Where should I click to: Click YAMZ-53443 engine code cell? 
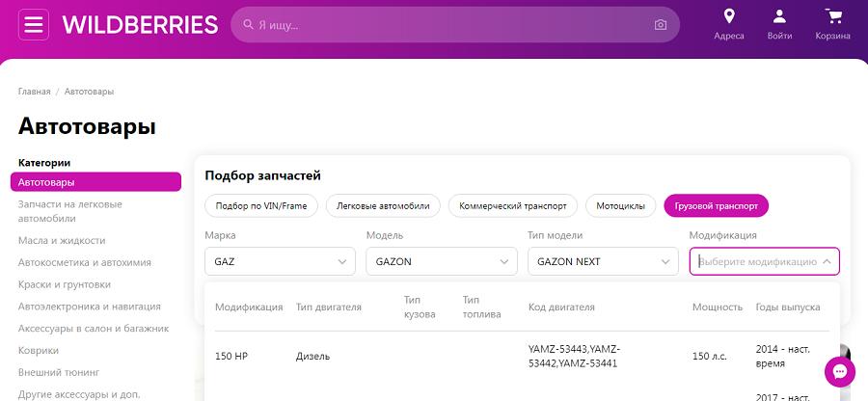[574, 357]
